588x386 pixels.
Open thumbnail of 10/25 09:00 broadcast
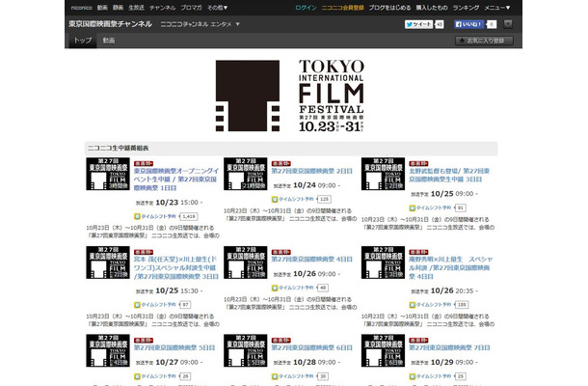(x=384, y=174)
